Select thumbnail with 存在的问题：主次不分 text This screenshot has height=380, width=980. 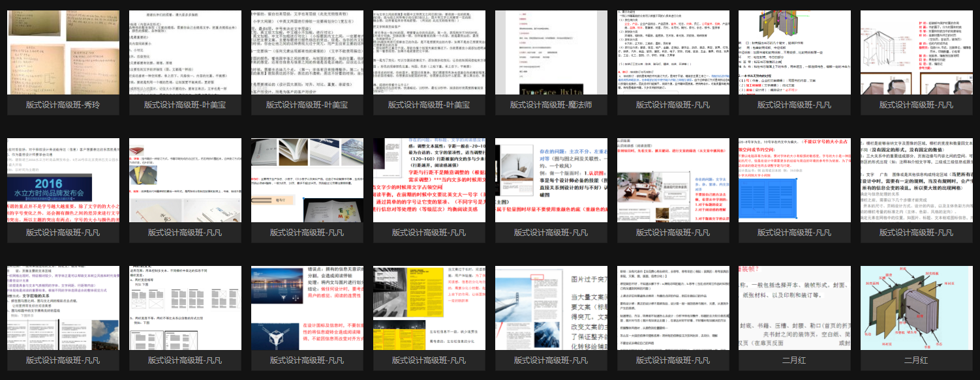click(x=551, y=180)
